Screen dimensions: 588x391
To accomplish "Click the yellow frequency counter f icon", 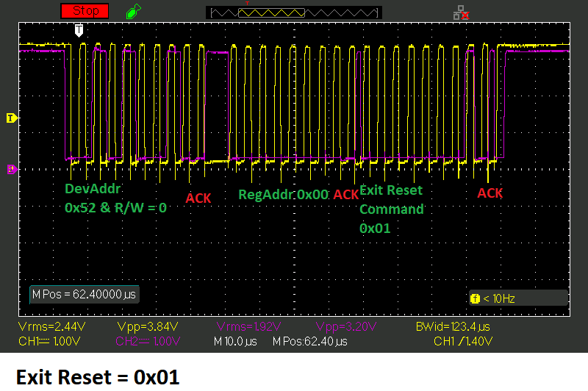I will point(475,298).
